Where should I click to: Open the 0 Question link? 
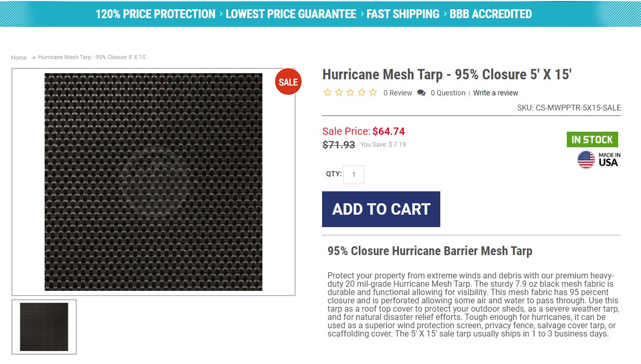(x=448, y=93)
